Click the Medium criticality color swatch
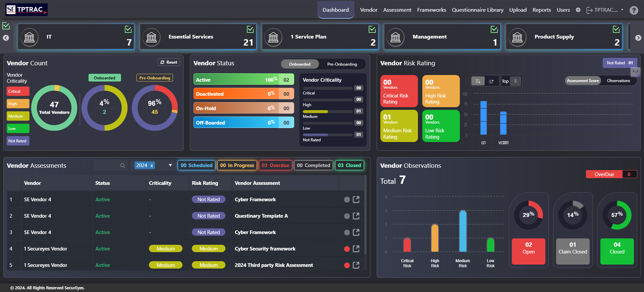Image resolution: width=644 pixels, height=292 pixels. point(18,116)
